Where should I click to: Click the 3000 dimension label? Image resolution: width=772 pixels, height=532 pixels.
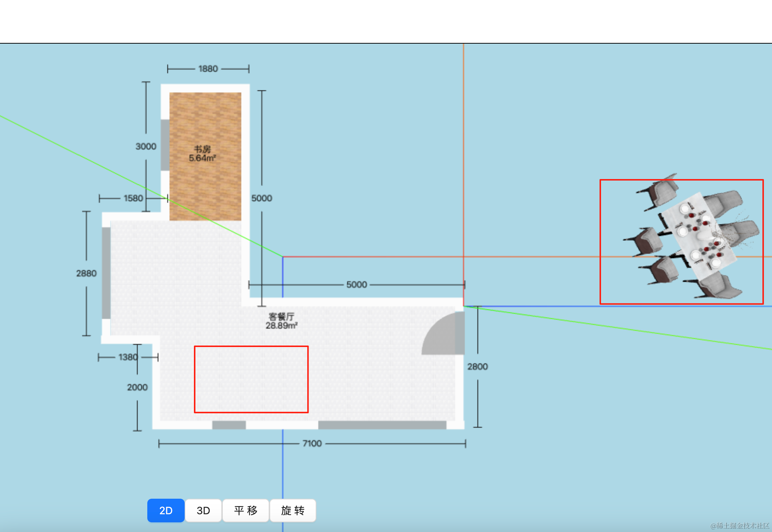click(146, 147)
